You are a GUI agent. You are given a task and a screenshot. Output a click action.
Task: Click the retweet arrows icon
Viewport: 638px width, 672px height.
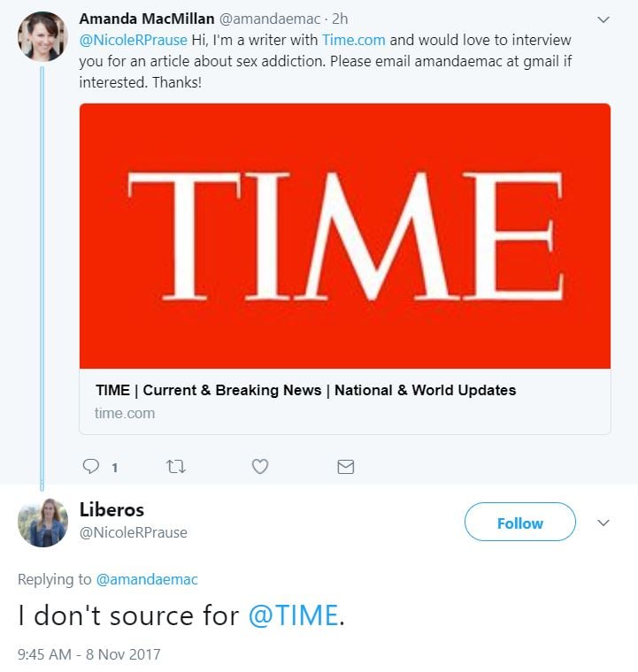176,466
